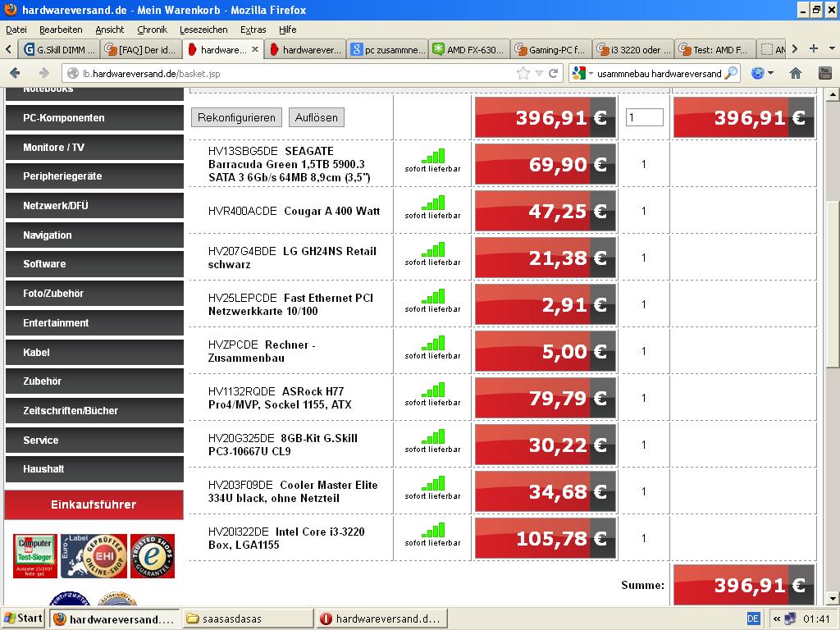This screenshot has height=630, width=840.
Task: Open search engine dropdown in search bar
Action: click(x=591, y=73)
